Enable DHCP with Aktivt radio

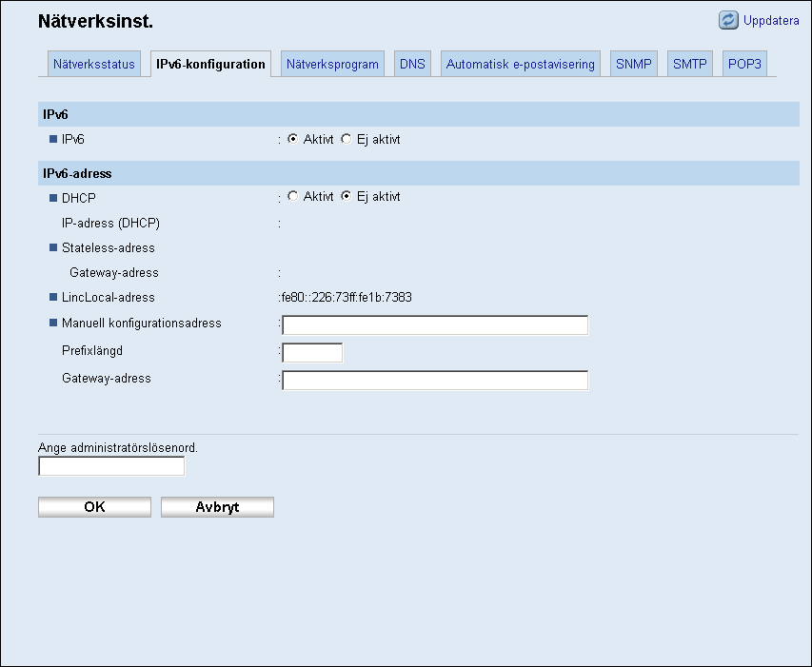click(x=292, y=196)
